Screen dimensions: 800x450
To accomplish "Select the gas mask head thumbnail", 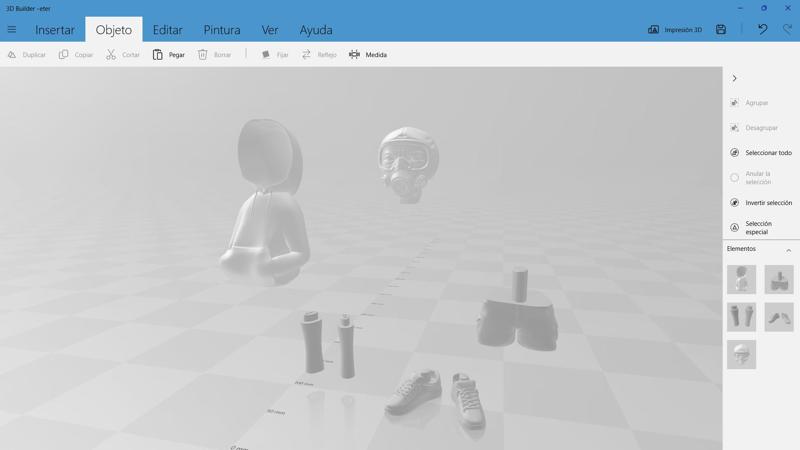I will pyautogui.click(x=741, y=355).
